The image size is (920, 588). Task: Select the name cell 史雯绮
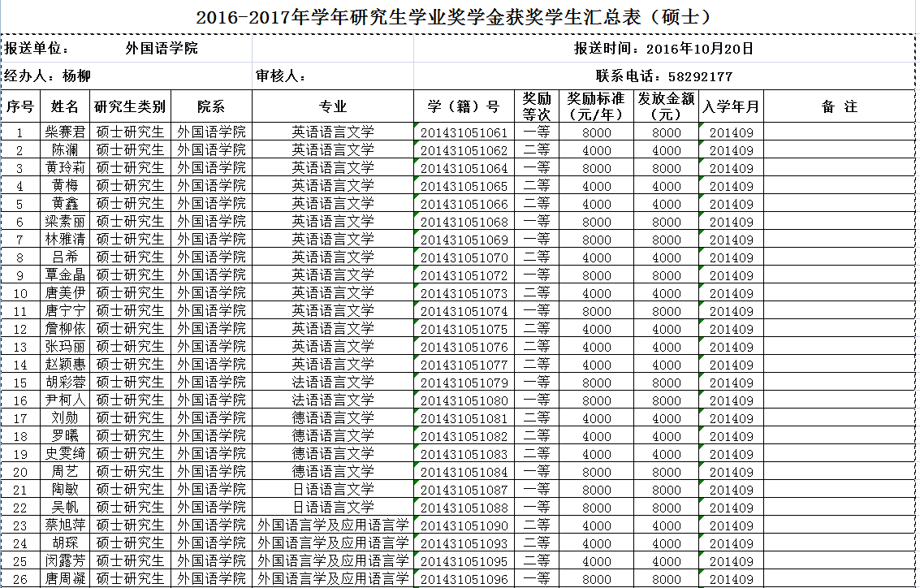[x=65, y=454]
